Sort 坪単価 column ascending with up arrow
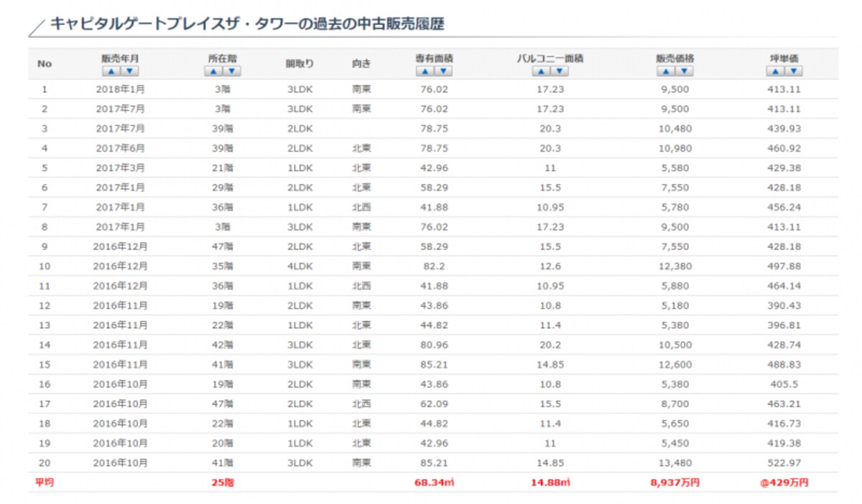Viewport: 862px width, 504px height. click(775, 71)
